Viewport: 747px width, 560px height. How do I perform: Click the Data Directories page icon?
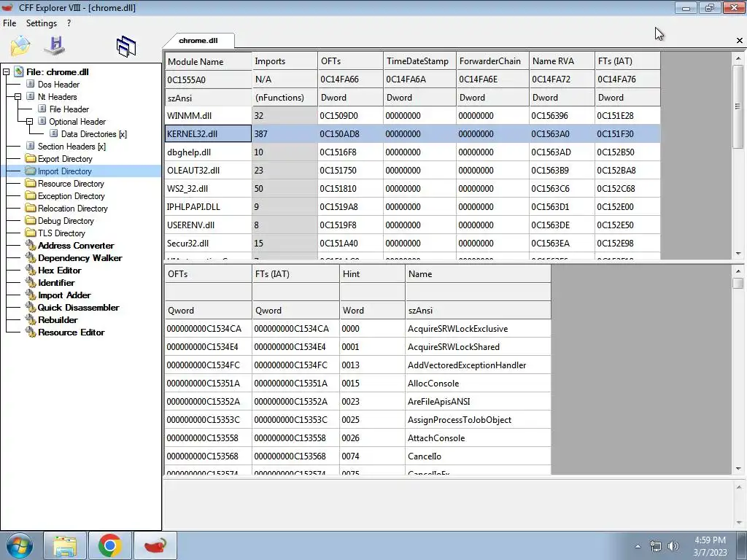54,133
